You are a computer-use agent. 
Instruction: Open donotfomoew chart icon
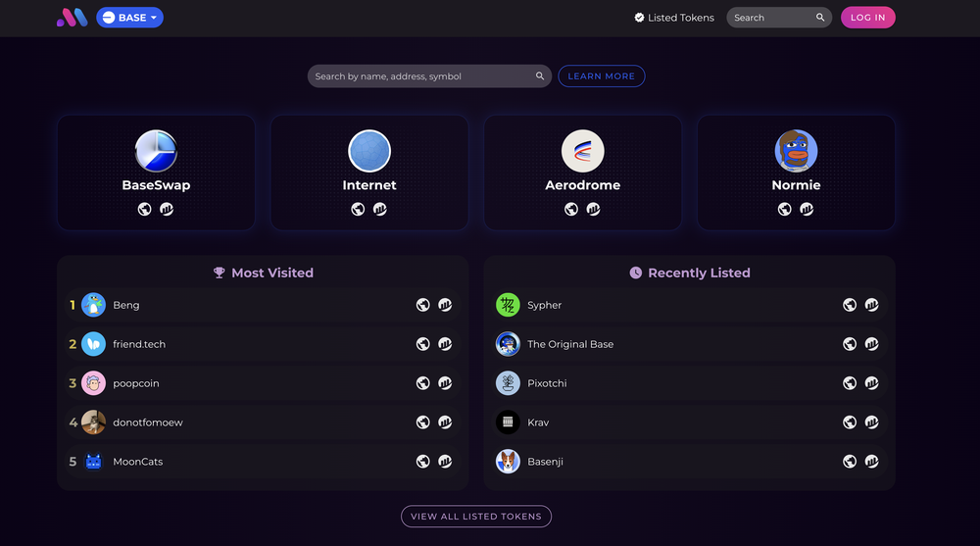(x=445, y=422)
